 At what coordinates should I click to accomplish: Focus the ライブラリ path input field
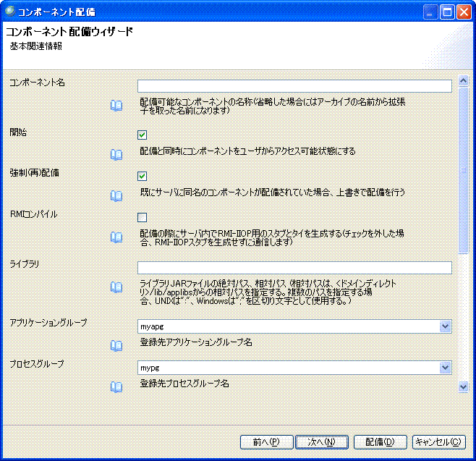click(294, 268)
